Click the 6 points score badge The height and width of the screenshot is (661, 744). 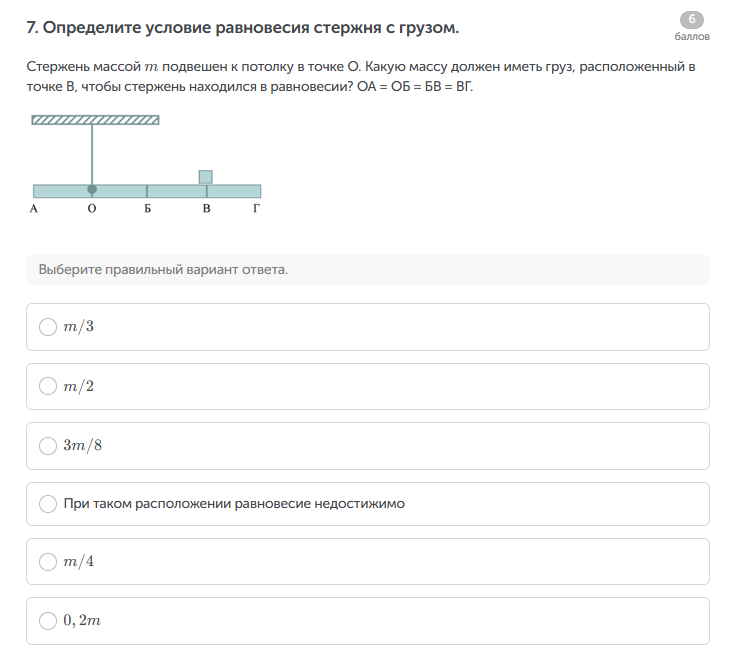pos(691,19)
